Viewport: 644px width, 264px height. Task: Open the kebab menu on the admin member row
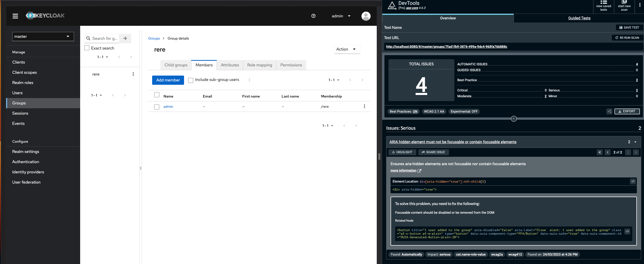pyautogui.click(x=364, y=106)
